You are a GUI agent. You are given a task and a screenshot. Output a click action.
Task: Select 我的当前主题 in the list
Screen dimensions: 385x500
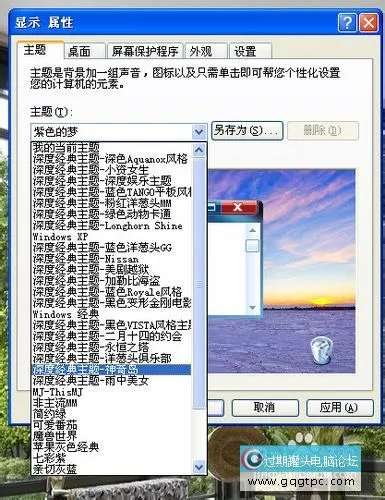pos(111,147)
